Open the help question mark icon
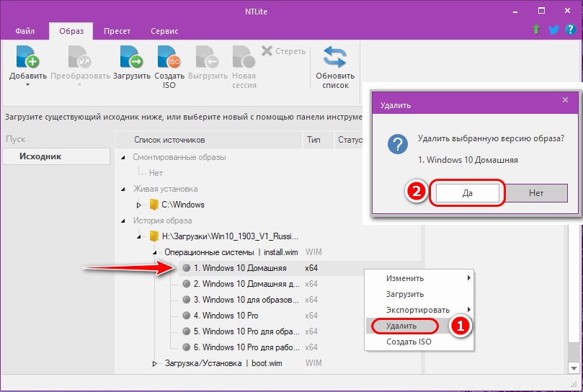Screen dimensions: 583x392 [x=570, y=30]
